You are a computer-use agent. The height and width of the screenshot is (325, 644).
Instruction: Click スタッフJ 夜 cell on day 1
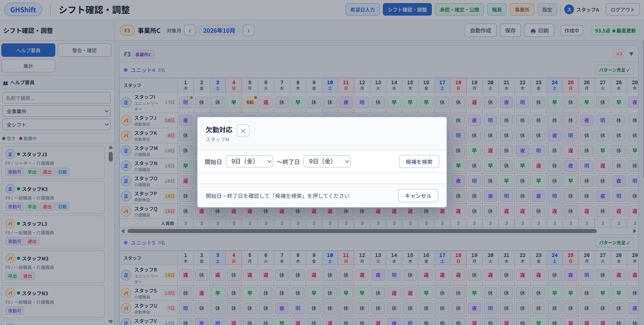[185, 120]
